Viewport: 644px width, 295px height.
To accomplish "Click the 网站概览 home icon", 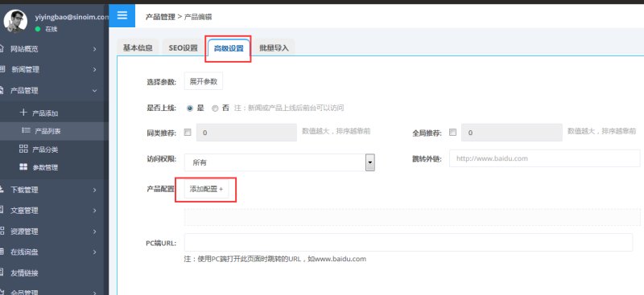I will [2, 49].
